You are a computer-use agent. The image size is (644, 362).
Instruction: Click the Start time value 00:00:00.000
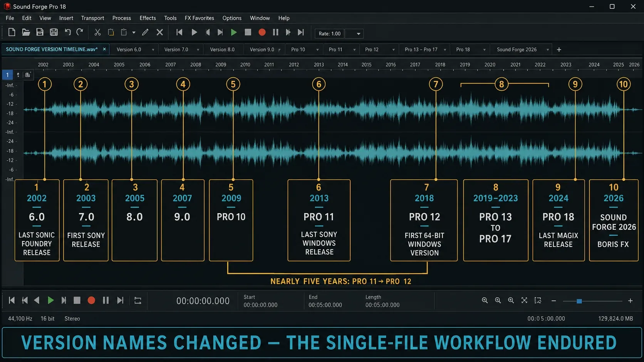coord(260,305)
